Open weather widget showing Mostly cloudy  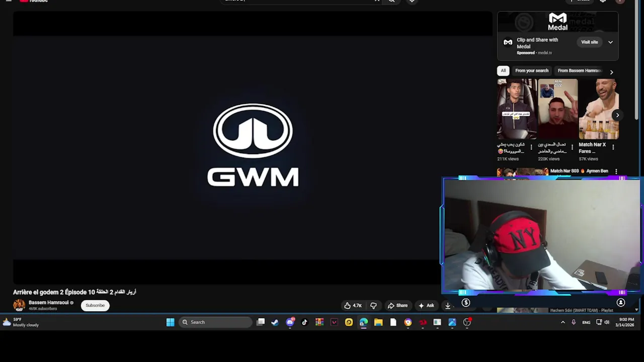(x=20, y=322)
